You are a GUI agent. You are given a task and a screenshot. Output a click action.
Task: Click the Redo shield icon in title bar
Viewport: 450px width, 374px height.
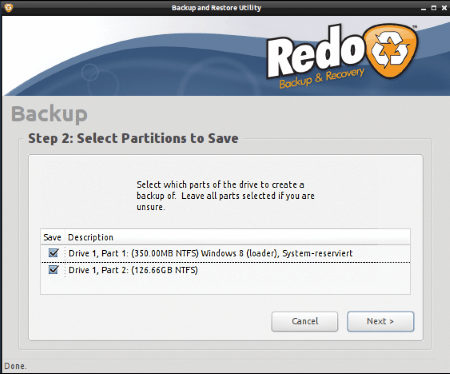tap(8, 8)
